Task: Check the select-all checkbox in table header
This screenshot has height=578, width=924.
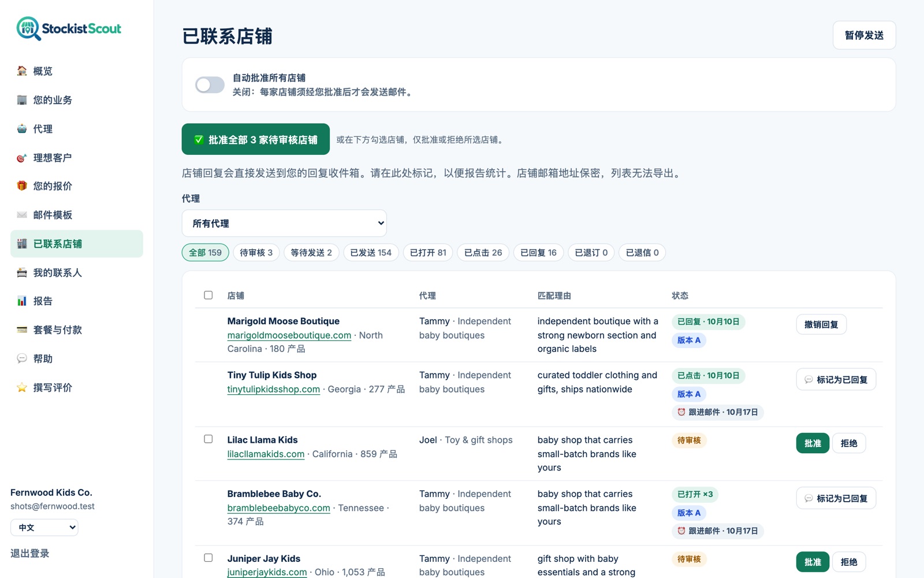Action: tap(208, 295)
